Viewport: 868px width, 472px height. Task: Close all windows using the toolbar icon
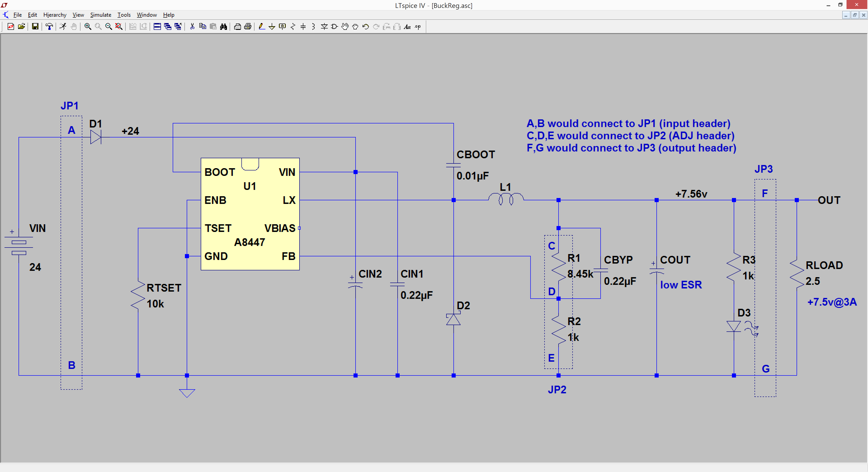[178, 27]
